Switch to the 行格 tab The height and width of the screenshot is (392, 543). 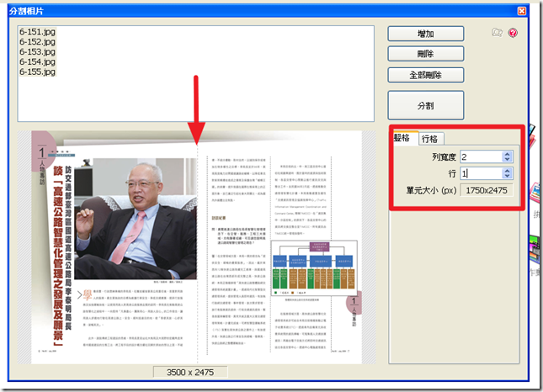[x=429, y=139]
